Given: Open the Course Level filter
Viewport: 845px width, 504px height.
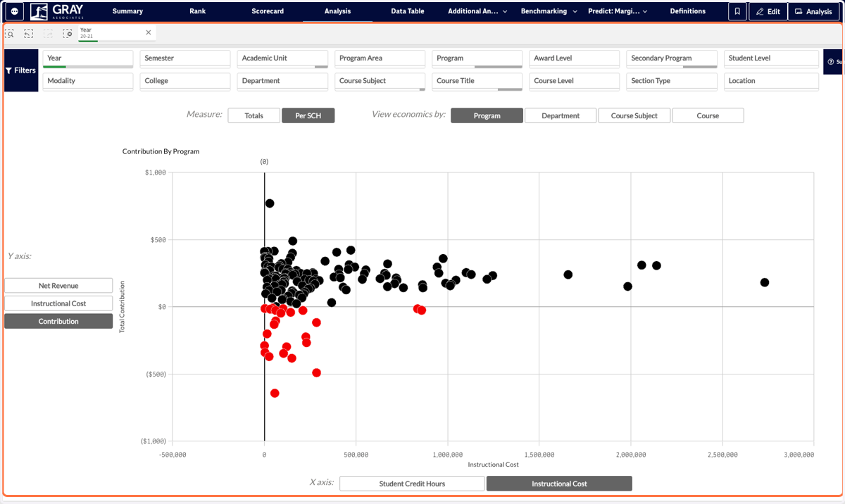Looking at the screenshot, I should tap(575, 82).
